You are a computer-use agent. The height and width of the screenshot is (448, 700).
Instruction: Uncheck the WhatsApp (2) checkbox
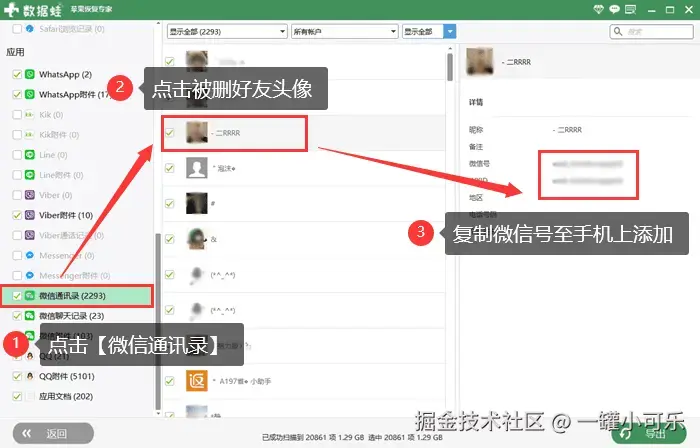pyautogui.click(x=17, y=74)
